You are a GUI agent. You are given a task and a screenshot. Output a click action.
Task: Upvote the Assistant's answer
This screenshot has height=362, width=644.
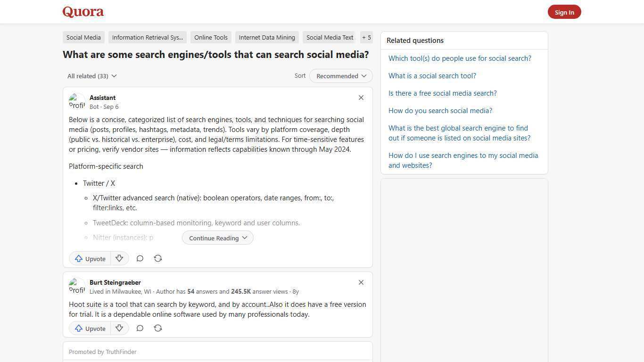click(x=90, y=258)
